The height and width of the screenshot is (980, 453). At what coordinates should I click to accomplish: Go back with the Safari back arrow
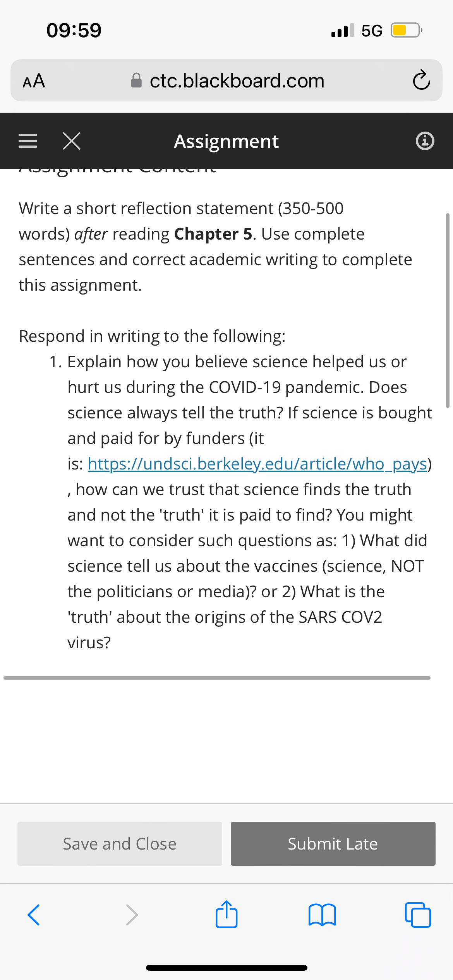coord(34,915)
